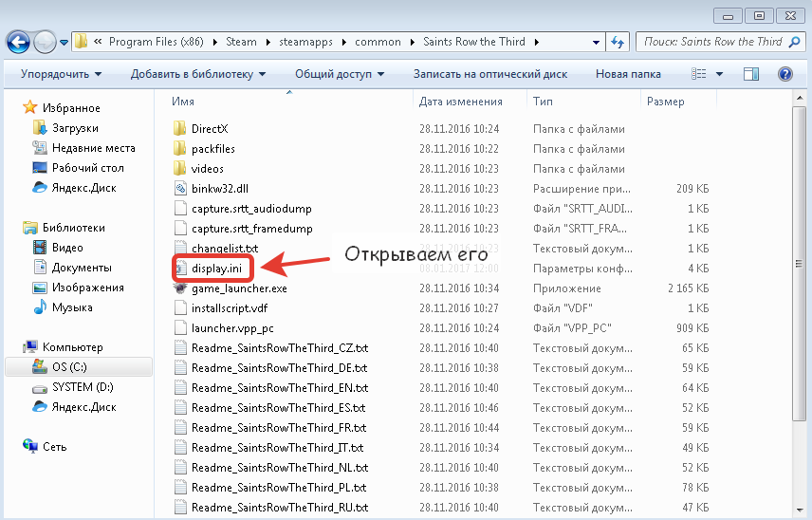Click the launcher.vpp_pc file icon
Image resolution: width=812 pixels, height=520 pixels.
[x=179, y=328]
